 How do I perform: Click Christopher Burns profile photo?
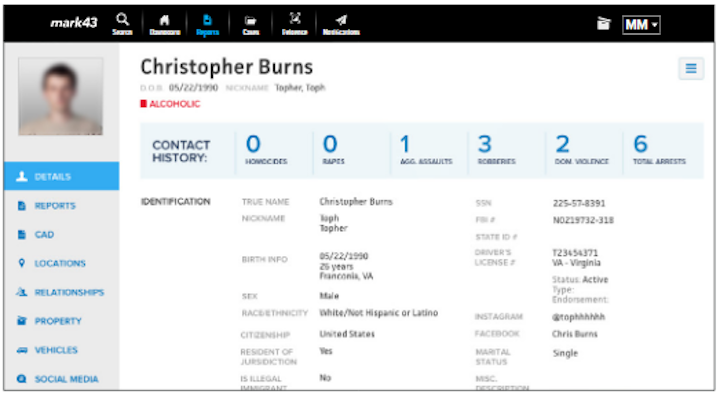(61, 96)
